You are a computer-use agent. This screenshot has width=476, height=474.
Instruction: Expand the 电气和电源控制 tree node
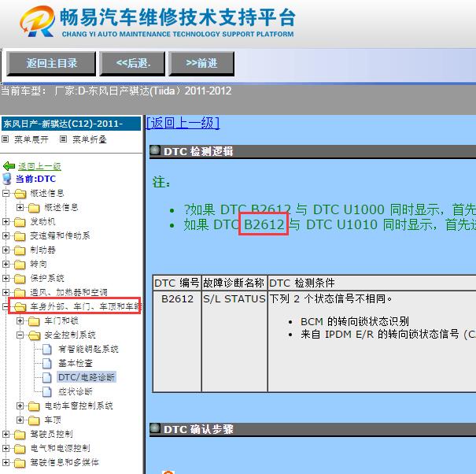coord(6,449)
